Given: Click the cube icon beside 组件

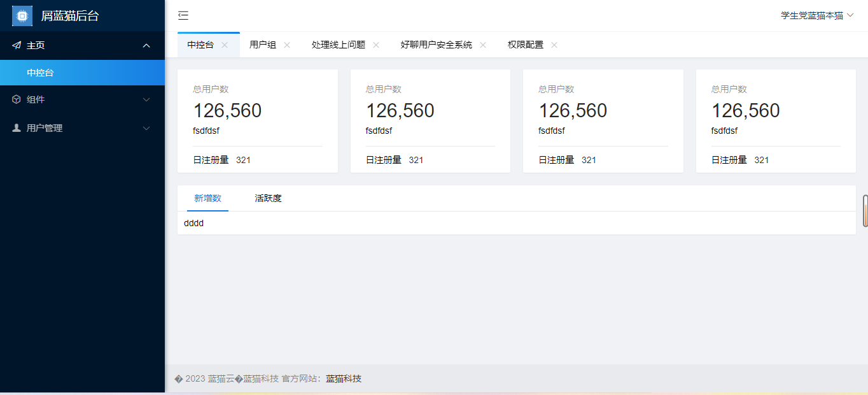Looking at the screenshot, I should (17, 99).
